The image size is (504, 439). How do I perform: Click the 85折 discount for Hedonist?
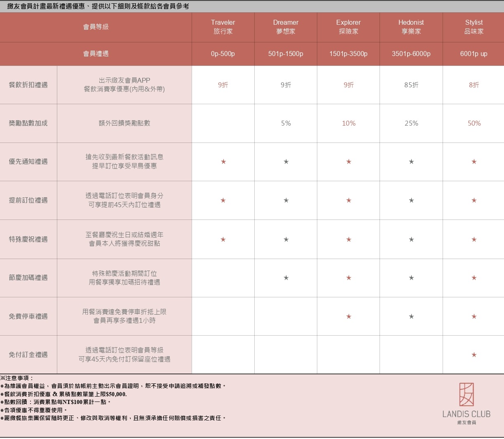click(x=411, y=85)
